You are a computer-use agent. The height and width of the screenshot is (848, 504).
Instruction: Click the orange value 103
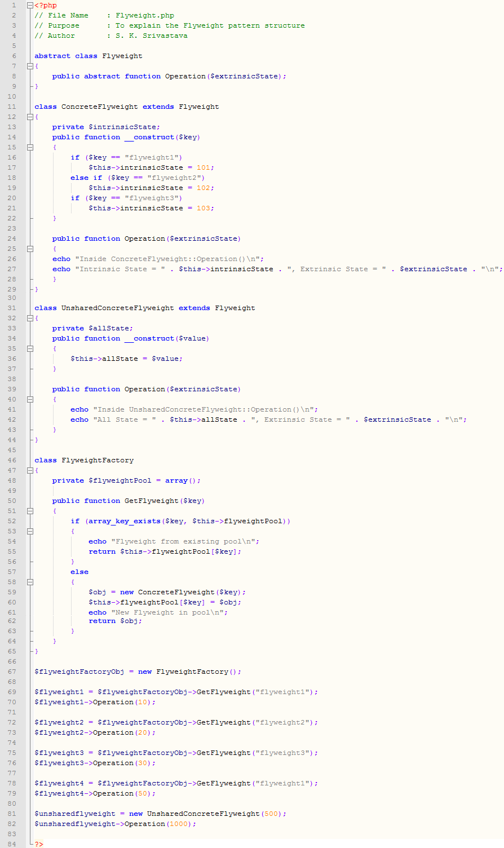click(x=204, y=208)
